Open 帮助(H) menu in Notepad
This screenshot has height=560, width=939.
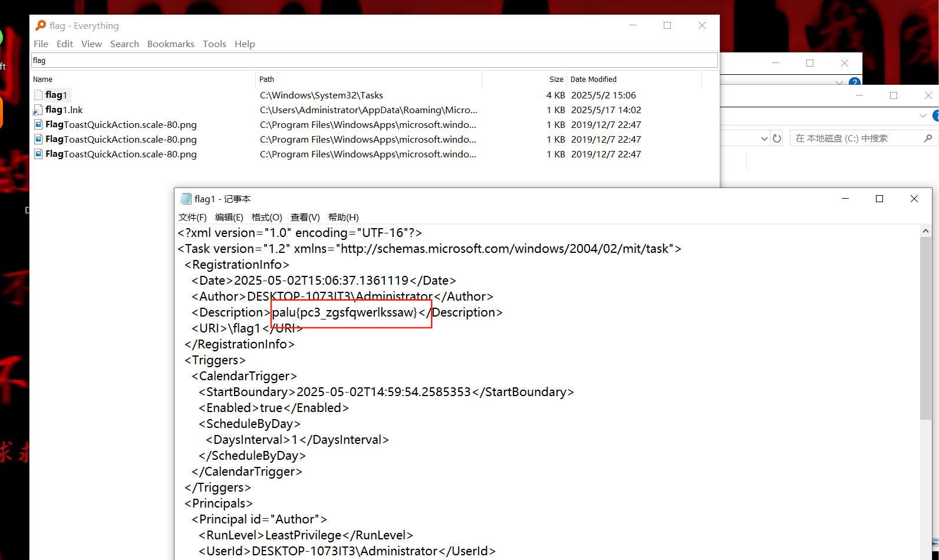[x=344, y=217]
